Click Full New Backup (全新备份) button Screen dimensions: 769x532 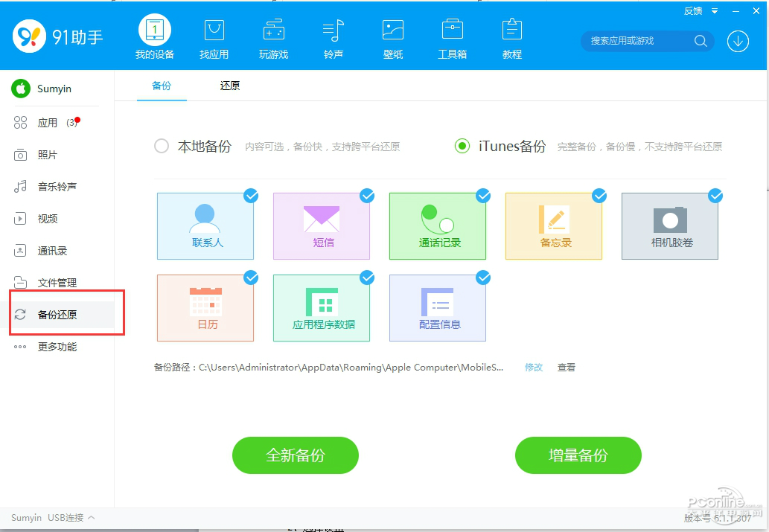point(296,455)
